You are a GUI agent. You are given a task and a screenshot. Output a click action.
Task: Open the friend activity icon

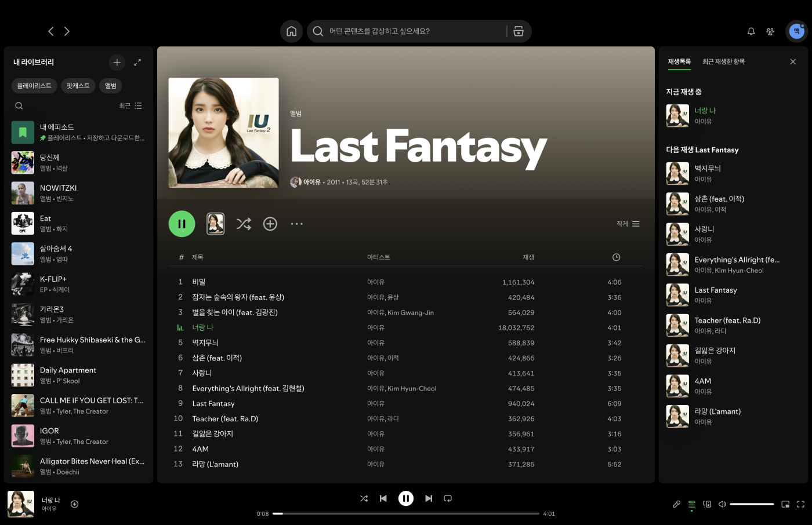pyautogui.click(x=770, y=31)
